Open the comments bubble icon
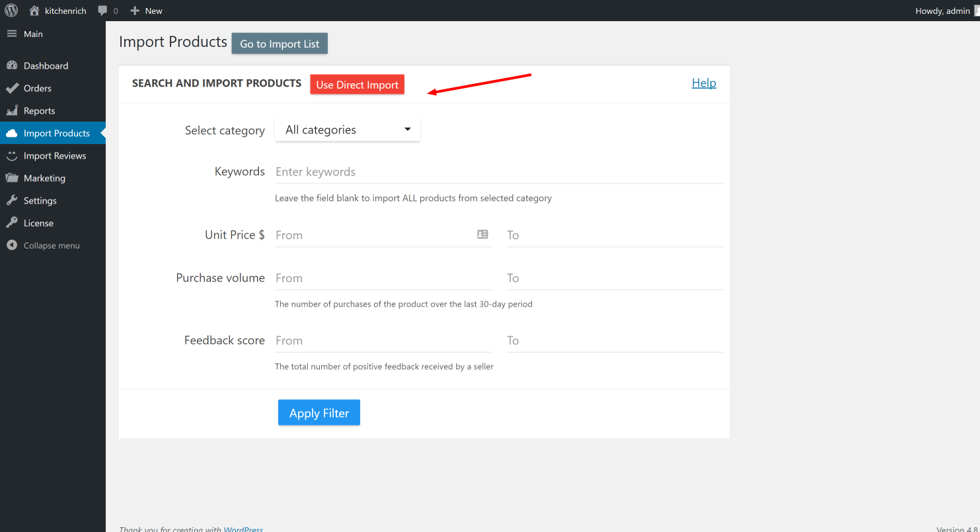This screenshot has width=980, height=532. (x=102, y=11)
